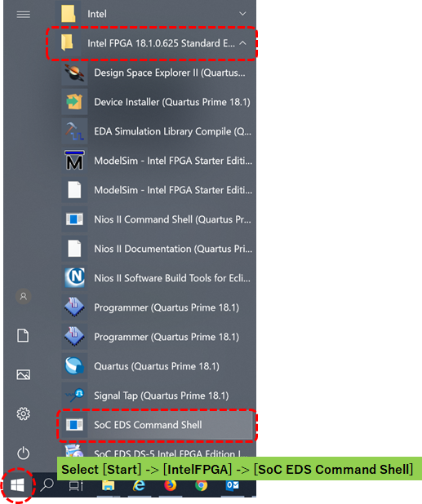This screenshot has width=422, height=504.
Task: Open Nios II Command Shell icon
Action: tap(74, 219)
